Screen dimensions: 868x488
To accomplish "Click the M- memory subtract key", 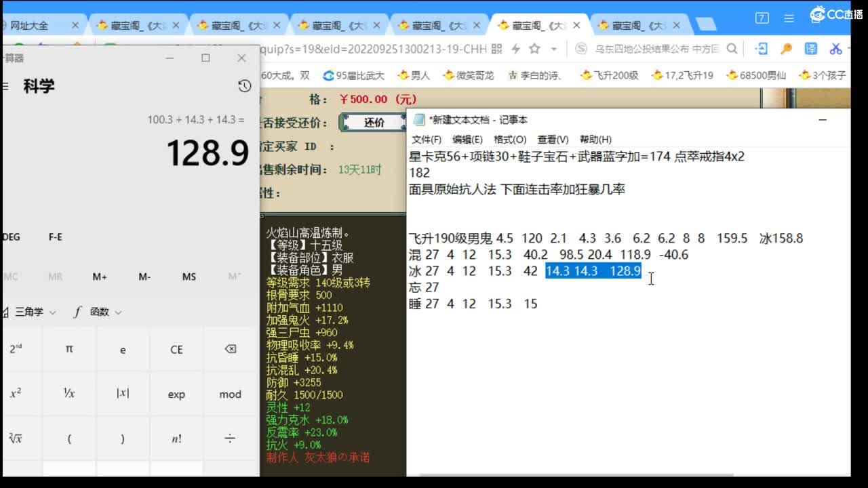I will 144,277.
